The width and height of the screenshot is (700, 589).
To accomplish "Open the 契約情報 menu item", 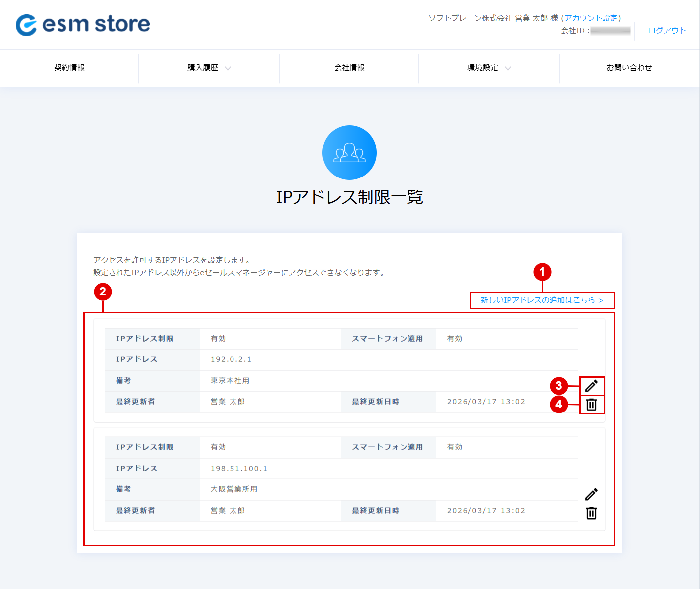I will pyautogui.click(x=69, y=68).
